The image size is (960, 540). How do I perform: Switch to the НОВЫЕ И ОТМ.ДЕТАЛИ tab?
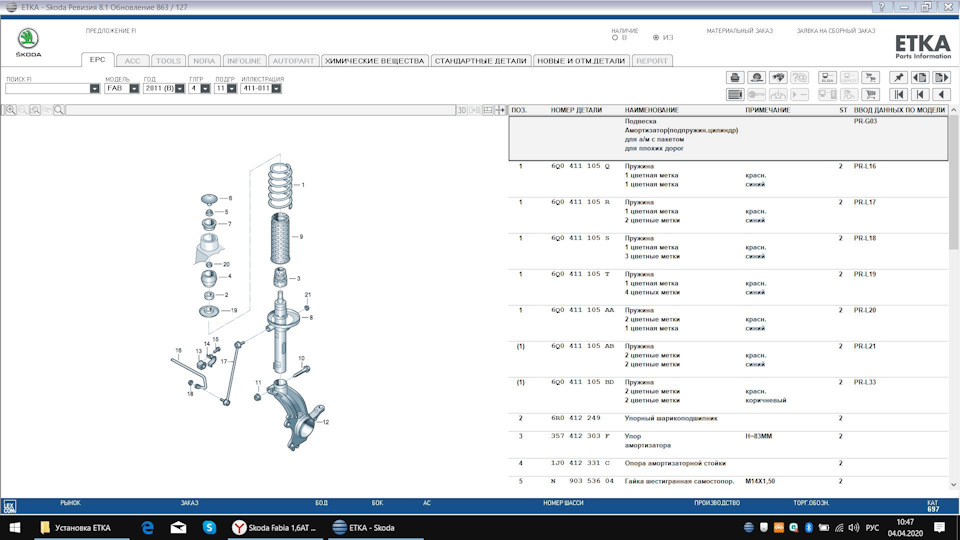click(x=581, y=61)
